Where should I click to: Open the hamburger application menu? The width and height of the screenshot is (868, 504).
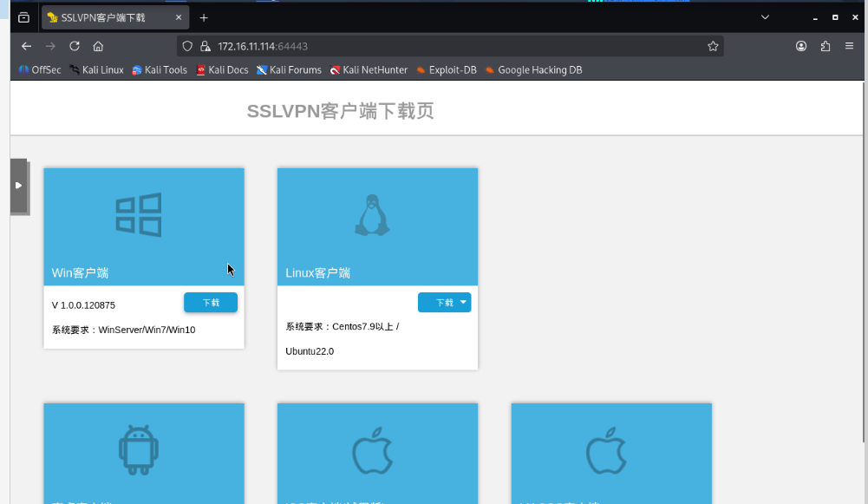point(849,47)
